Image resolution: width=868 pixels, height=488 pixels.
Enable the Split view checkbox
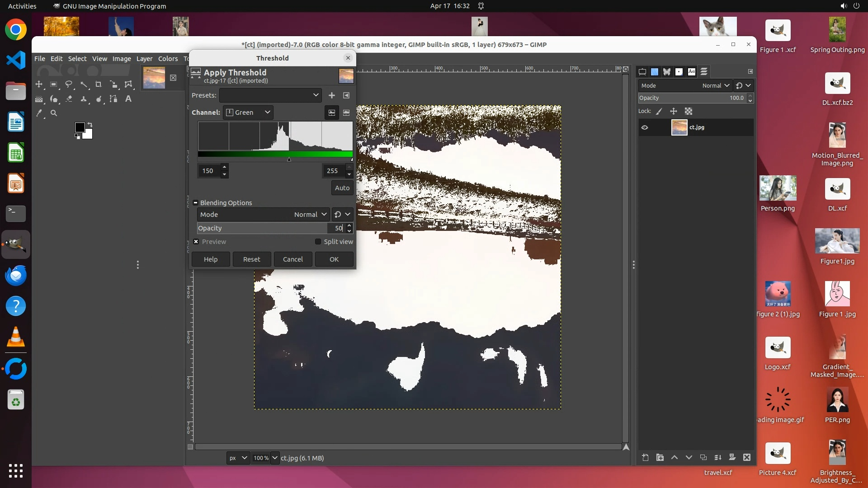tap(318, 242)
